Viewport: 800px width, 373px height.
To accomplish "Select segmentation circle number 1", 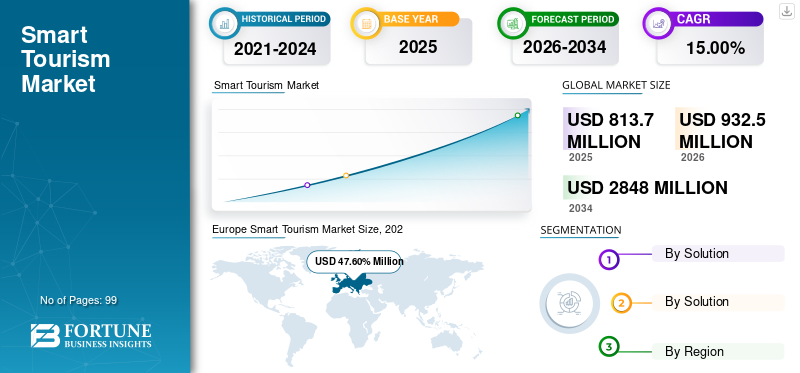I will (x=608, y=260).
